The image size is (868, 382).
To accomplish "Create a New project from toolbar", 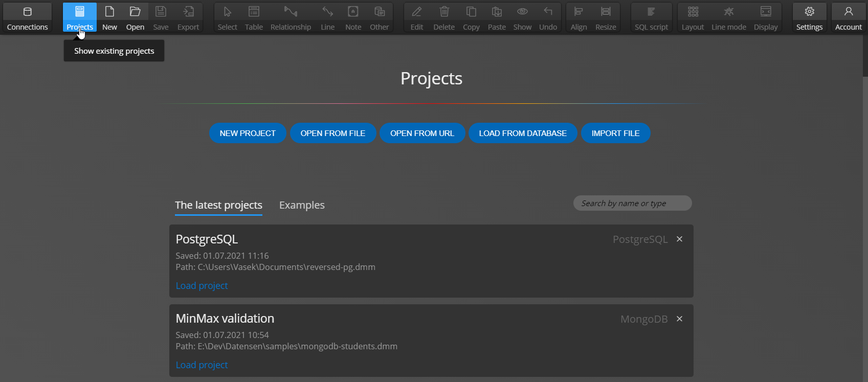I will pos(109,18).
